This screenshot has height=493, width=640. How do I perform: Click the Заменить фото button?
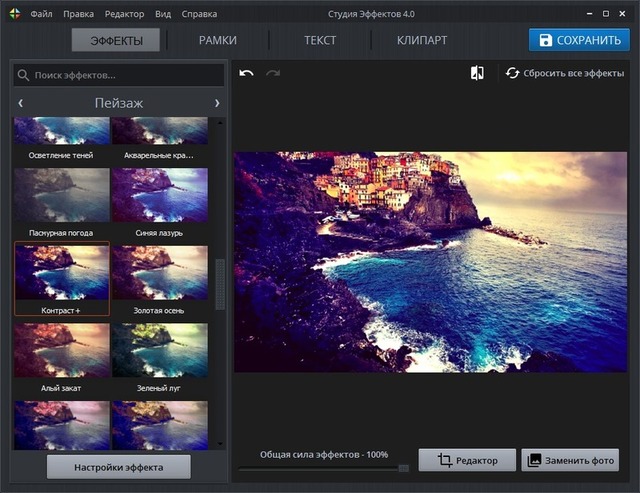coord(570,460)
